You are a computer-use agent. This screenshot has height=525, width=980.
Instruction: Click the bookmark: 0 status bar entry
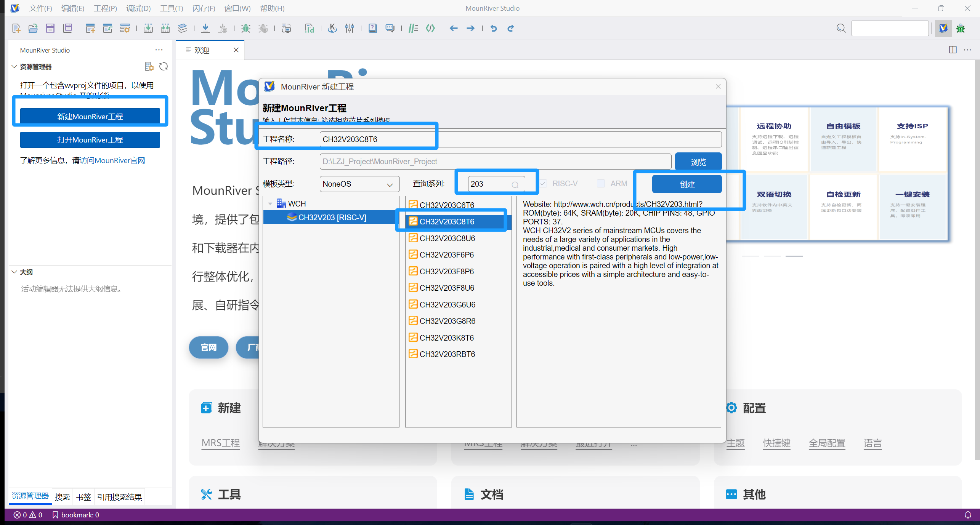click(75, 515)
